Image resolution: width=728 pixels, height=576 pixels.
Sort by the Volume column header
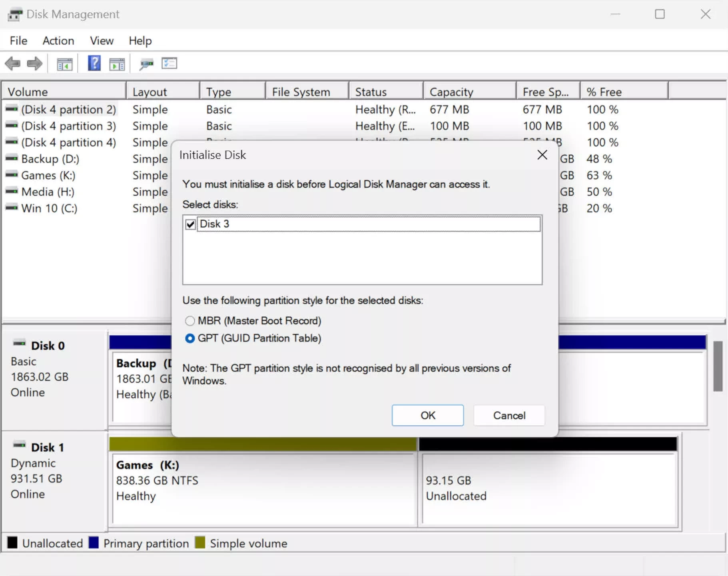[x=64, y=92]
